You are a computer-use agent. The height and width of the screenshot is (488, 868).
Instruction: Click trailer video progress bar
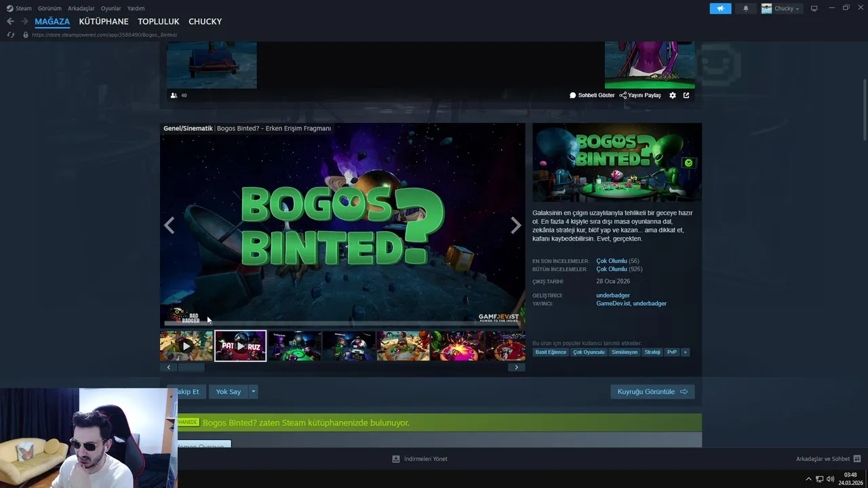pos(342,323)
